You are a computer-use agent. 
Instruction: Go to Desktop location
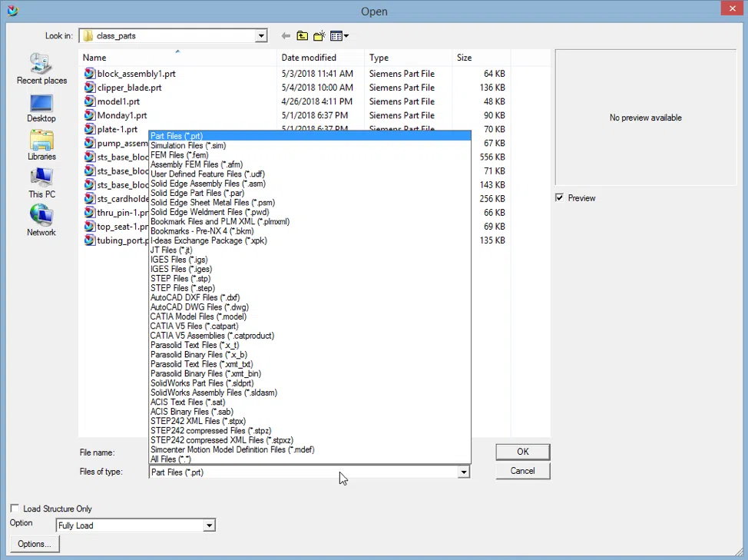pos(41,108)
